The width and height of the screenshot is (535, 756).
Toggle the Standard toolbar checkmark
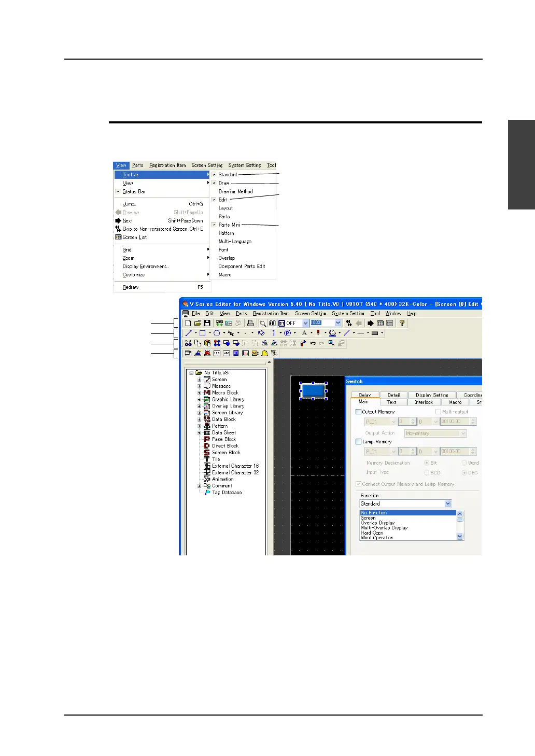coord(214,175)
